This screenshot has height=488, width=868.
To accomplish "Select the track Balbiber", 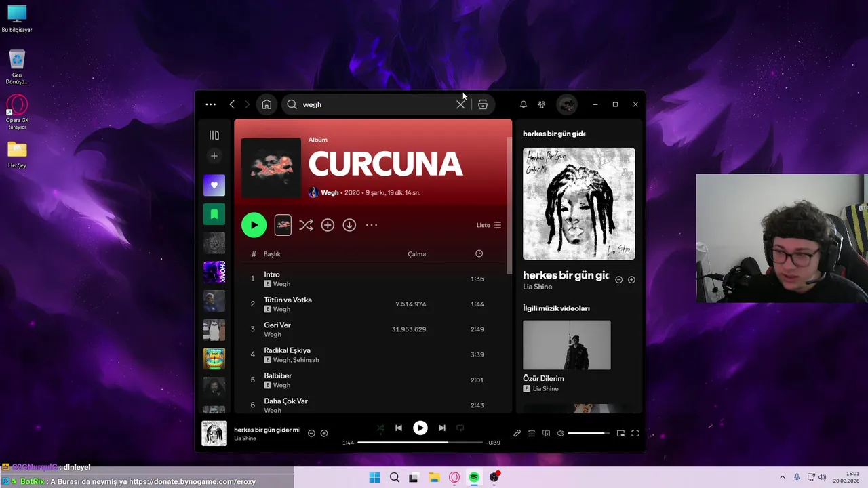I will pos(278,375).
